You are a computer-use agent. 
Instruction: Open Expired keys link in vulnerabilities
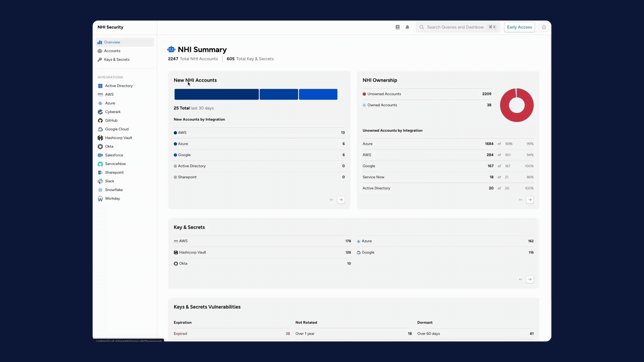point(180,334)
